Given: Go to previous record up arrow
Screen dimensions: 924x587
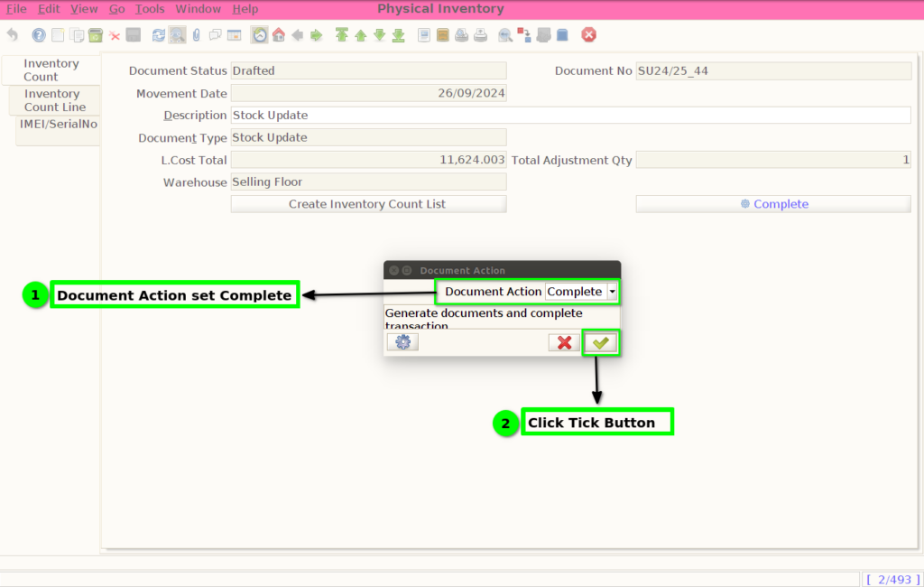Looking at the screenshot, I should tap(361, 35).
